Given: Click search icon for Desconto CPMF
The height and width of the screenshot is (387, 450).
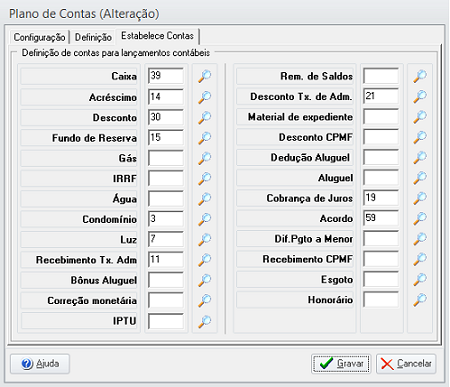Looking at the screenshot, I should click(420, 137).
